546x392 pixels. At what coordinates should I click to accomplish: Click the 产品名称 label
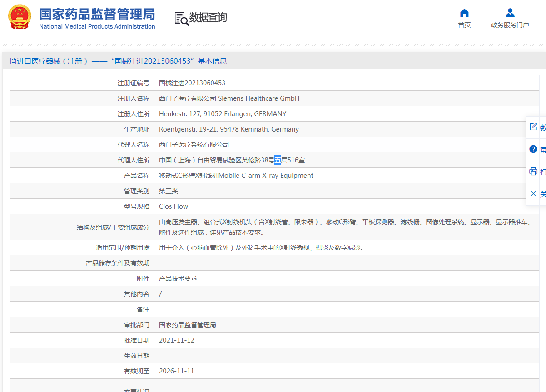137,176
